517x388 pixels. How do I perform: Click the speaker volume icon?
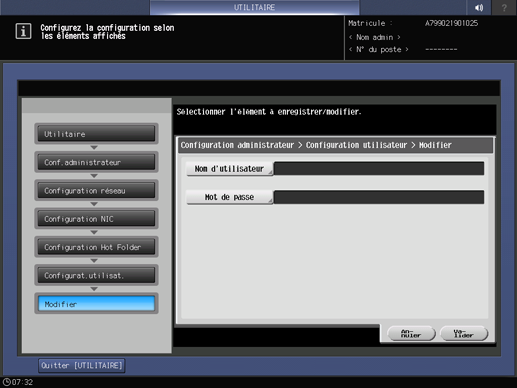tap(479, 7)
